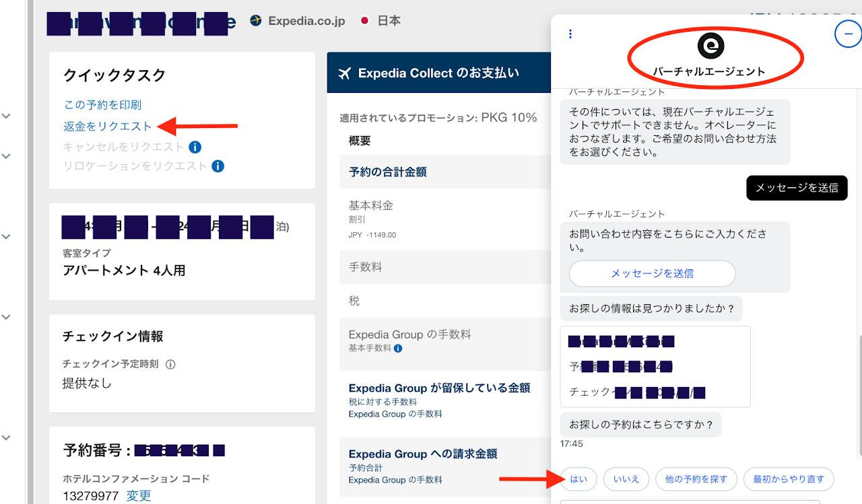
Task: Select the 他の予約を探す chat option
Action: 696,479
